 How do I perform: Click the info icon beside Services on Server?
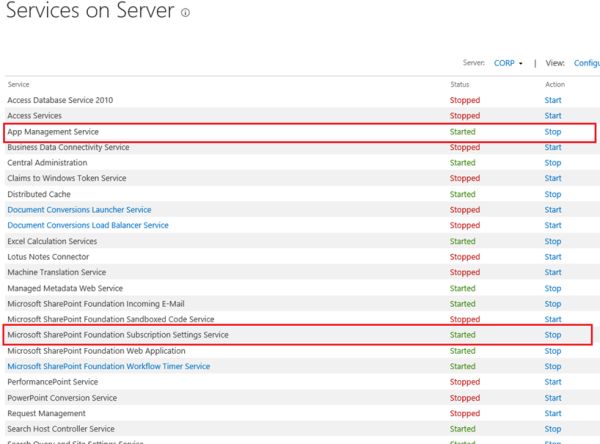click(x=185, y=13)
